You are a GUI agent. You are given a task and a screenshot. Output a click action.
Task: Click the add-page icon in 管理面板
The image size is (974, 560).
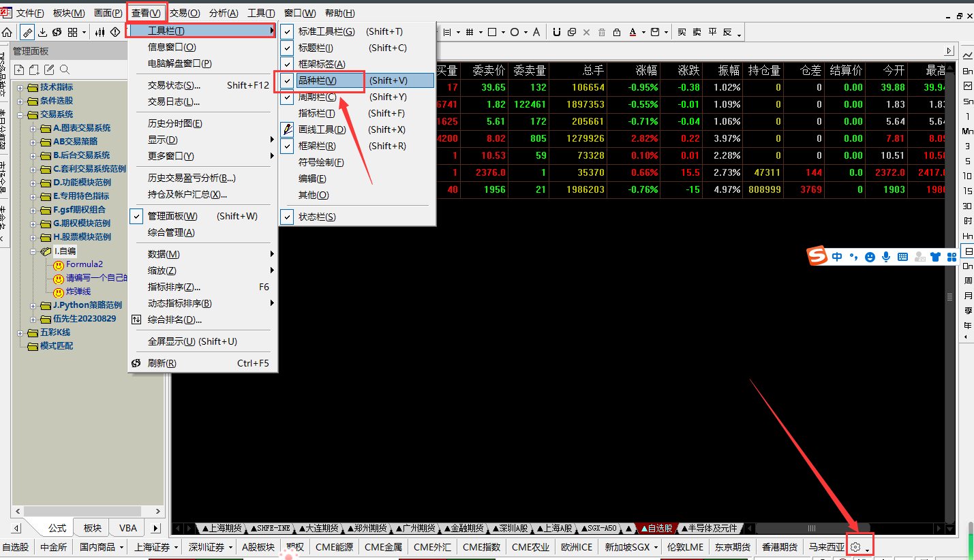pyautogui.click(x=34, y=69)
